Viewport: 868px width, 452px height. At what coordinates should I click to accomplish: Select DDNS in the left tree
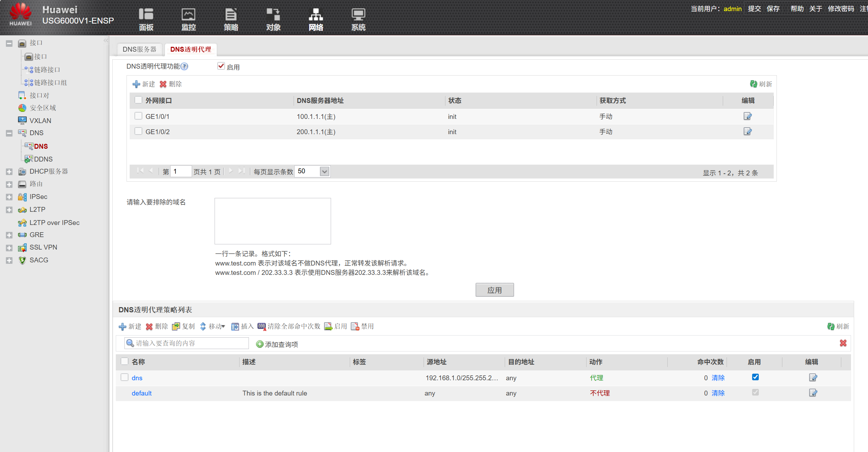click(x=43, y=159)
